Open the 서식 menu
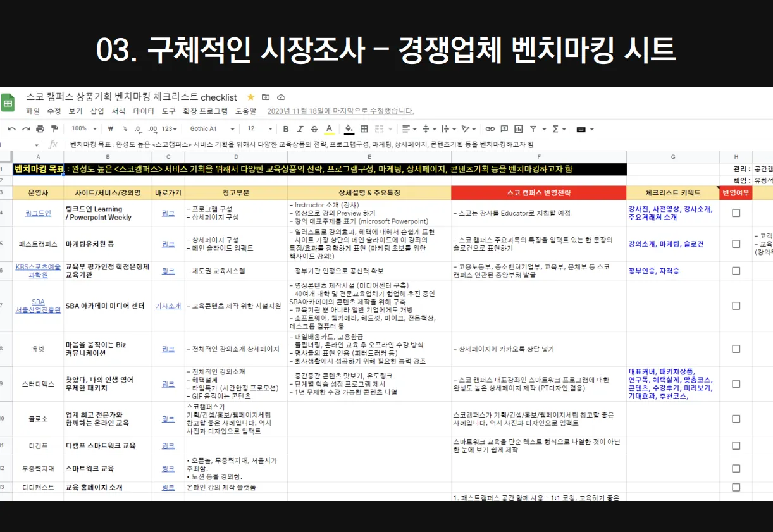This screenshot has height=532, width=773. (118, 111)
